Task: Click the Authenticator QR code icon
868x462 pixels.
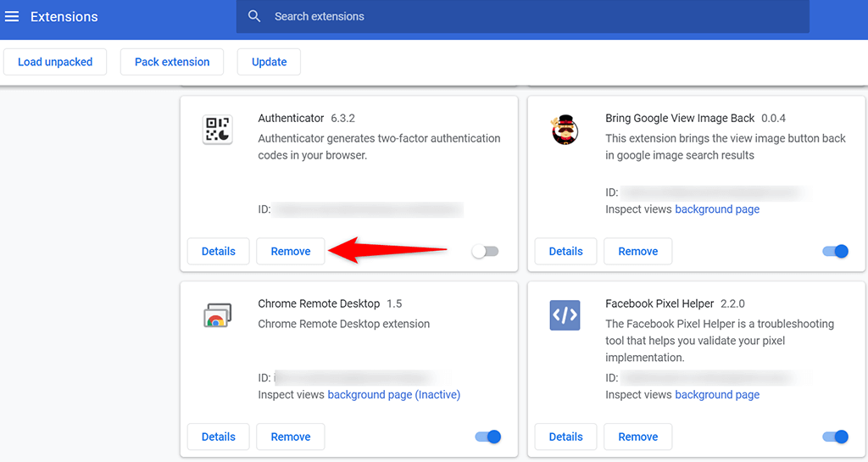Action: [x=218, y=130]
